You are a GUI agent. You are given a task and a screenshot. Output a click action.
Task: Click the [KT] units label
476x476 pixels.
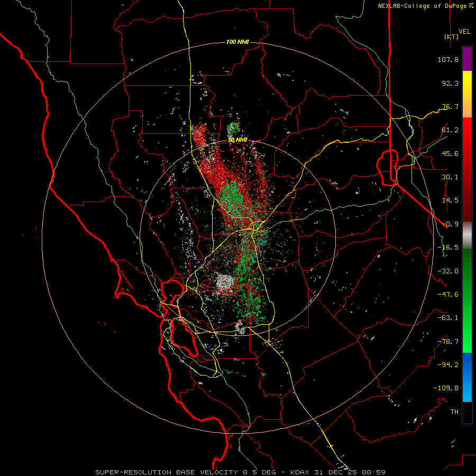point(451,36)
